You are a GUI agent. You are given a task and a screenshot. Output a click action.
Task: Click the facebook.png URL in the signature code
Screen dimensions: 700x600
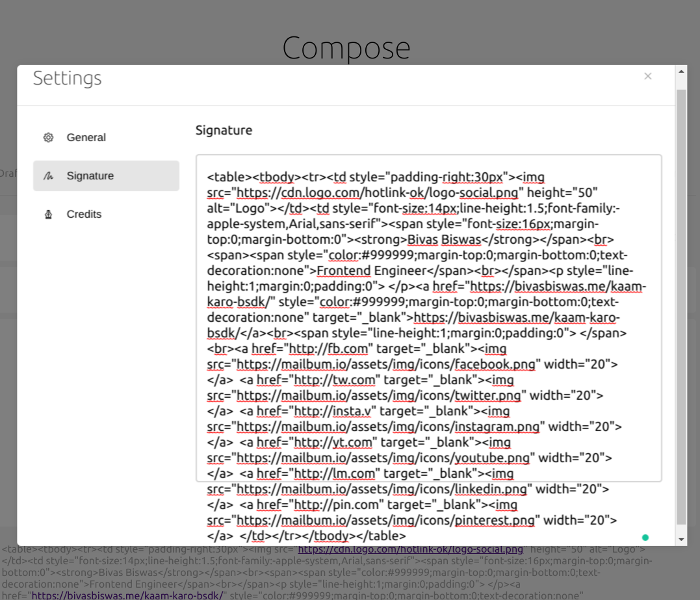pyautogui.click(x=385, y=365)
